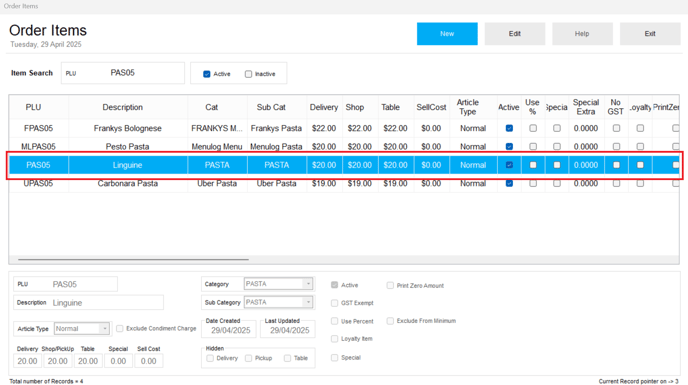Click the Table price field
Viewport: 688px width, 385px height.
coord(88,361)
